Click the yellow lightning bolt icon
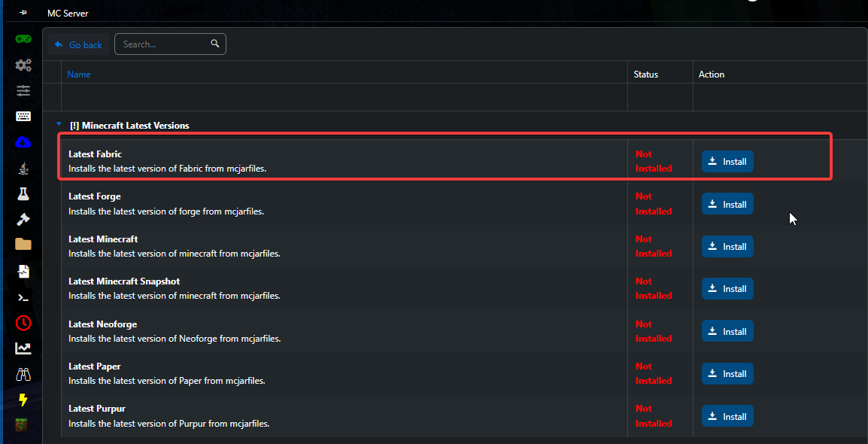 [23, 400]
